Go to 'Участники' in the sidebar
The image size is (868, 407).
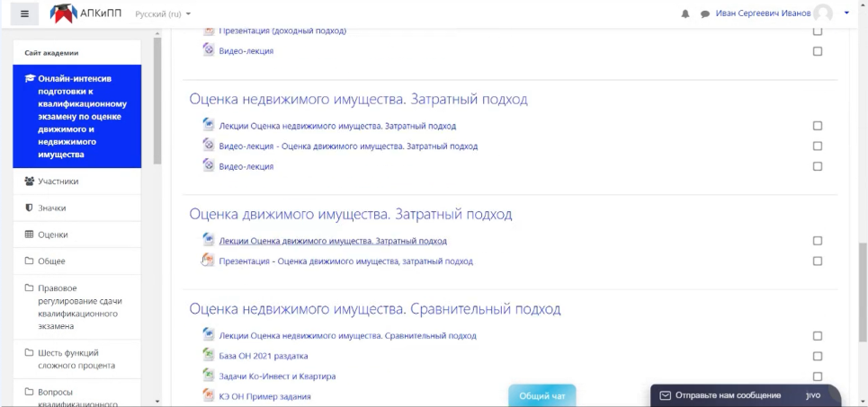click(x=58, y=181)
